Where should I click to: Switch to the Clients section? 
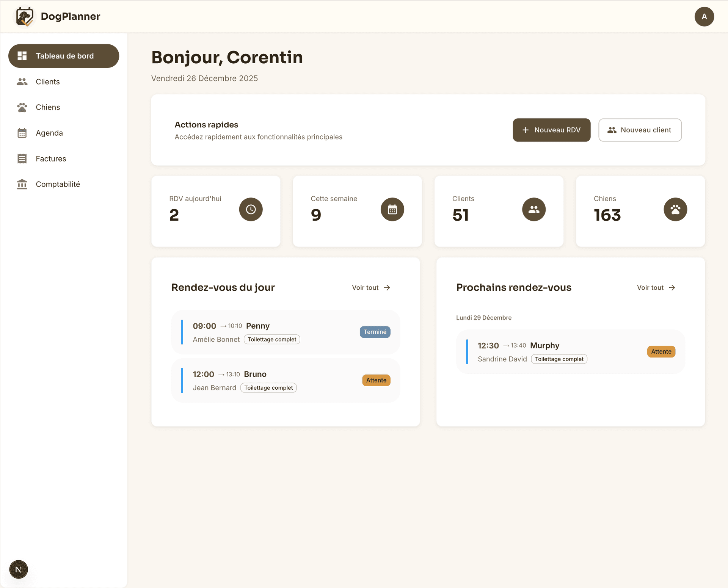point(48,82)
